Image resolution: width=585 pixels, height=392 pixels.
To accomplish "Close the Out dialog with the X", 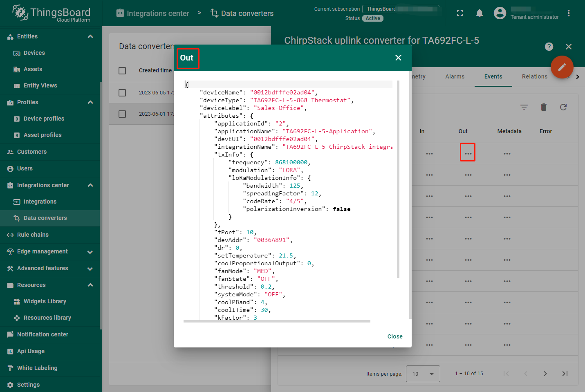I will click(399, 58).
